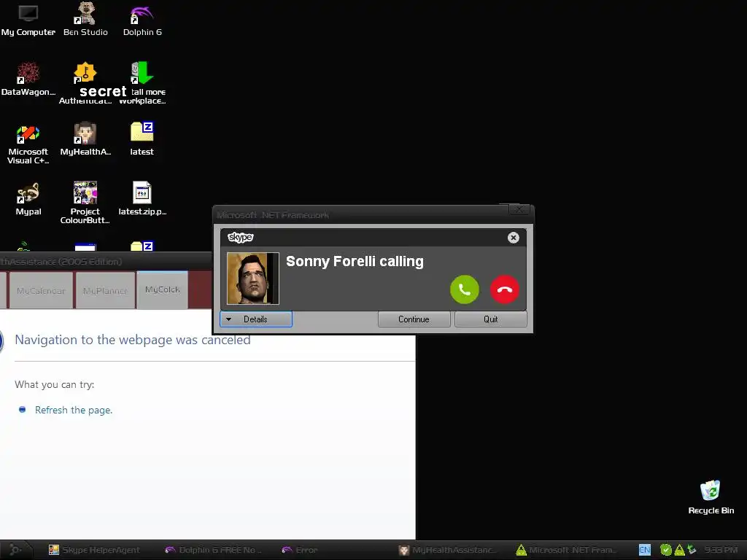Open the DataWagon desktop shortcut
The image size is (747, 560).
28,79
